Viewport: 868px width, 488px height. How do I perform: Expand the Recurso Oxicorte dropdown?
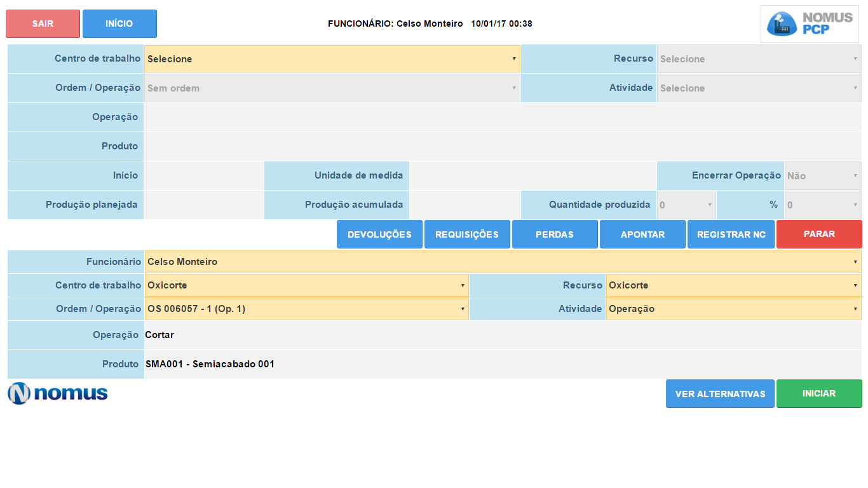pos(733,285)
